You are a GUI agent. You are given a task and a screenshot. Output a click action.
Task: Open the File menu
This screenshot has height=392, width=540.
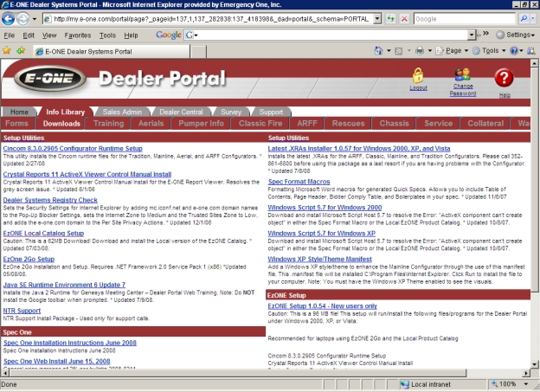[x=9, y=35]
